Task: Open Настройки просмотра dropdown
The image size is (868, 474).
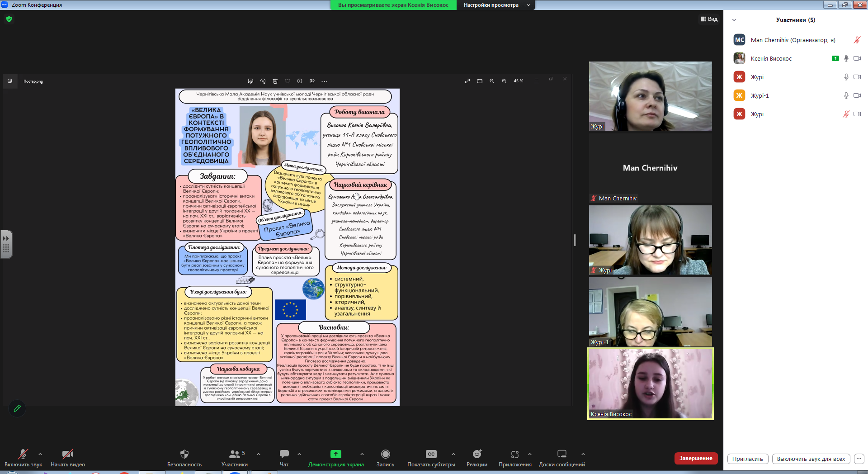Action: [496, 5]
